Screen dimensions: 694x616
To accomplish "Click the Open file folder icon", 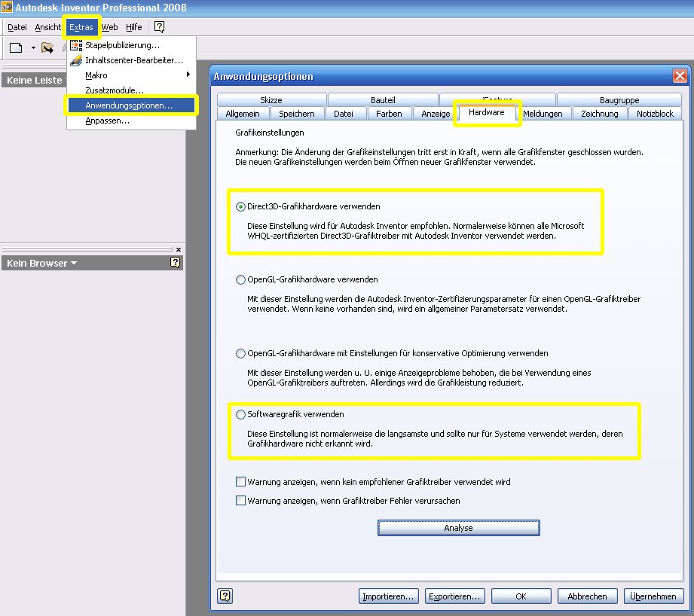I will tap(47, 47).
